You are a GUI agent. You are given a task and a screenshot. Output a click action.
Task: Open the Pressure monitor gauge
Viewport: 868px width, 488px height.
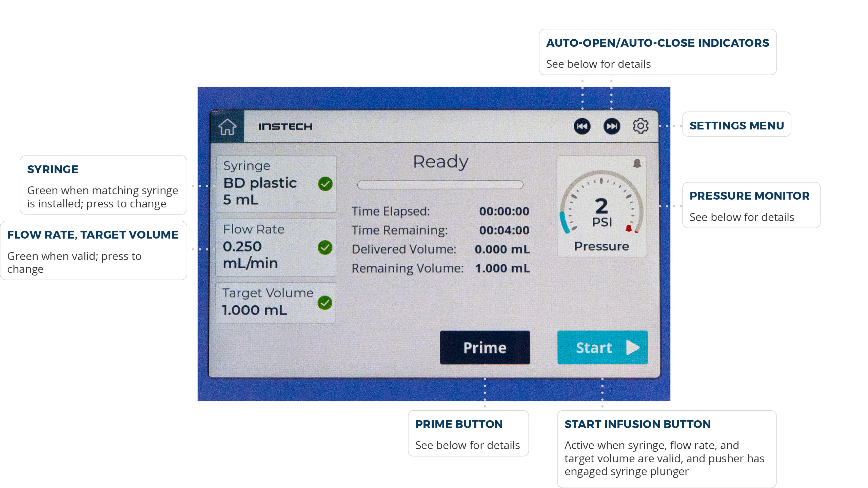click(601, 207)
